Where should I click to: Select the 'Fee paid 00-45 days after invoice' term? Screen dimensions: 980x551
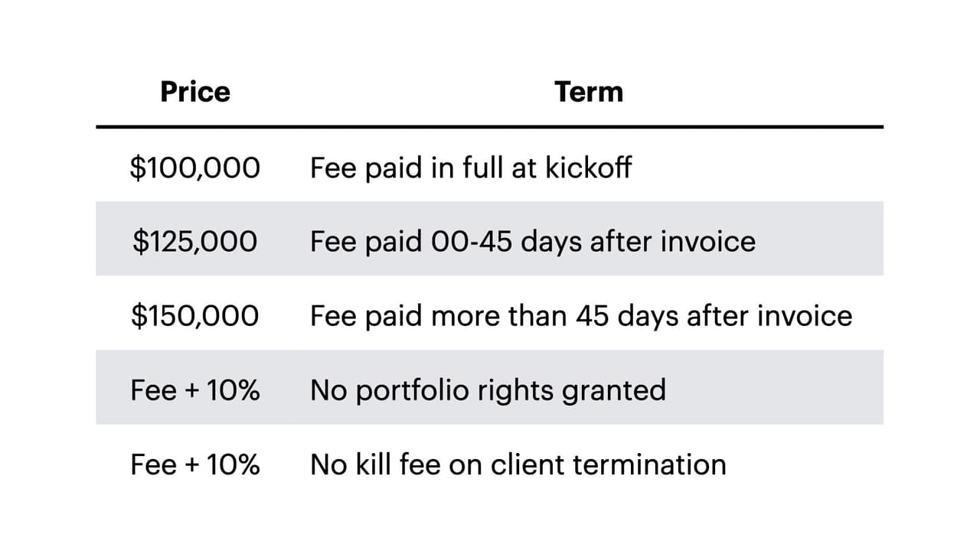[532, 242]
